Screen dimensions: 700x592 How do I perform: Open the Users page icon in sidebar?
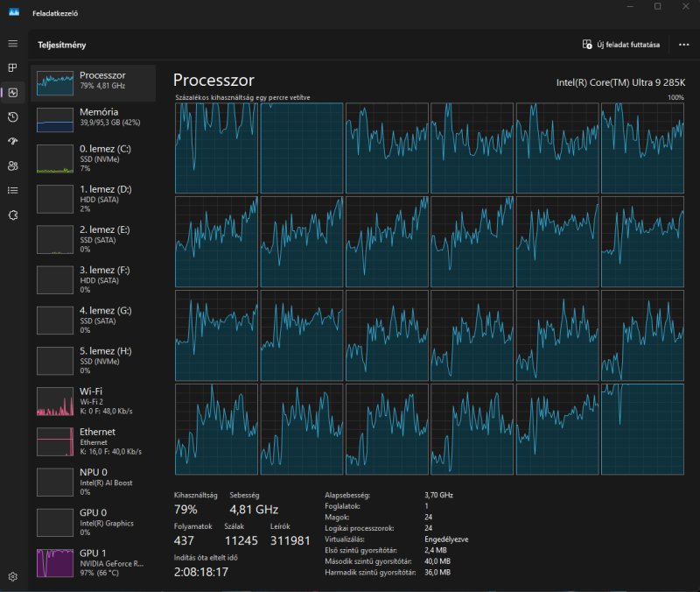click(13, 166)
